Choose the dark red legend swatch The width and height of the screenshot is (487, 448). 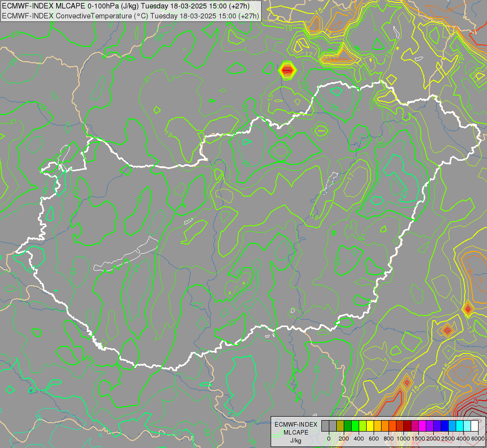tap(407, 426)
